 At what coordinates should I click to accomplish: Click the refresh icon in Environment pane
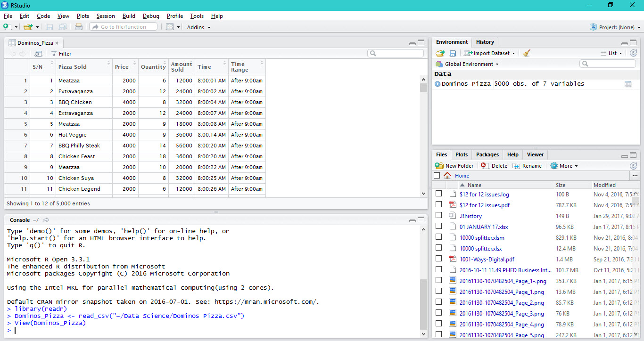(x=634, y=53)
